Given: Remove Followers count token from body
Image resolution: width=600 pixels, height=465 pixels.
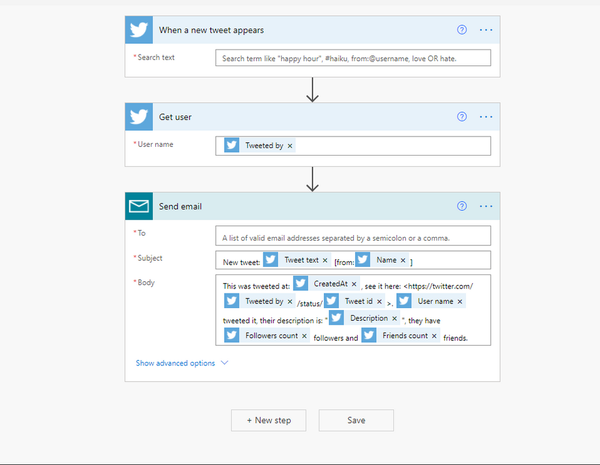Looking at the screenshot, I should click(x=304, y=336).
